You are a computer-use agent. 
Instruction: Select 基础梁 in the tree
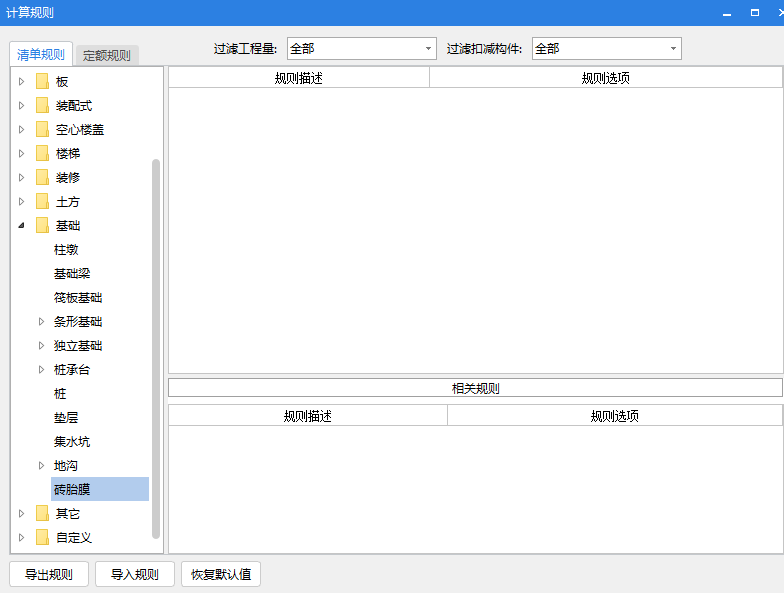(x=72, y=274)
